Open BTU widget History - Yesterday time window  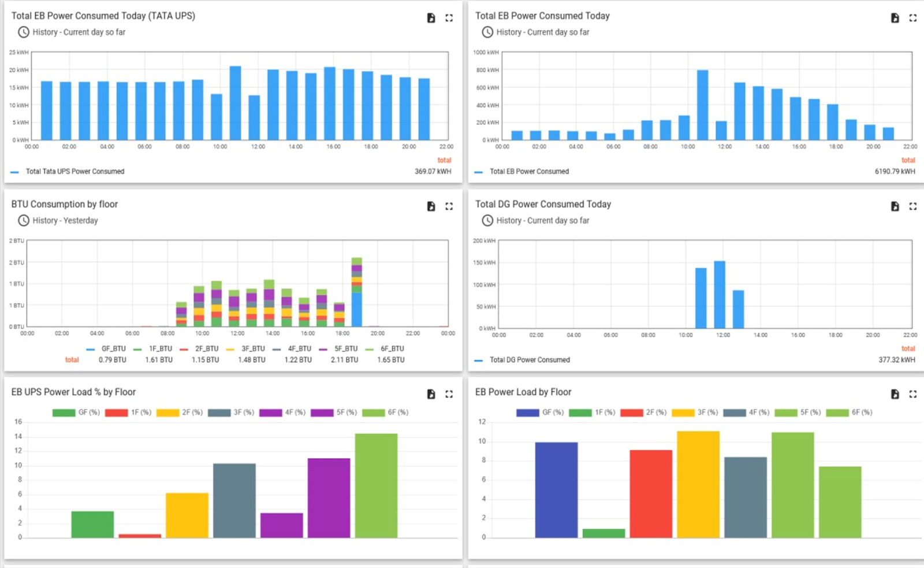58,221
